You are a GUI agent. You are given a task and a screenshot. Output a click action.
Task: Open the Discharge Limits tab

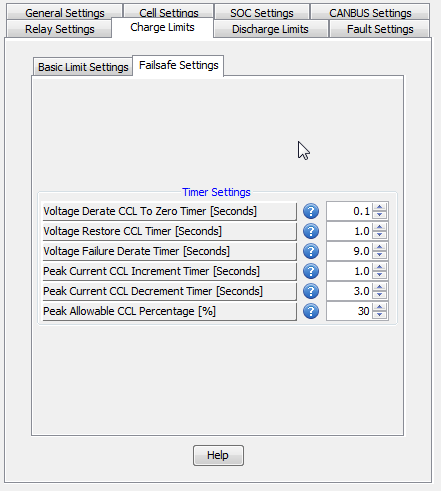click(x=270, y=29)
